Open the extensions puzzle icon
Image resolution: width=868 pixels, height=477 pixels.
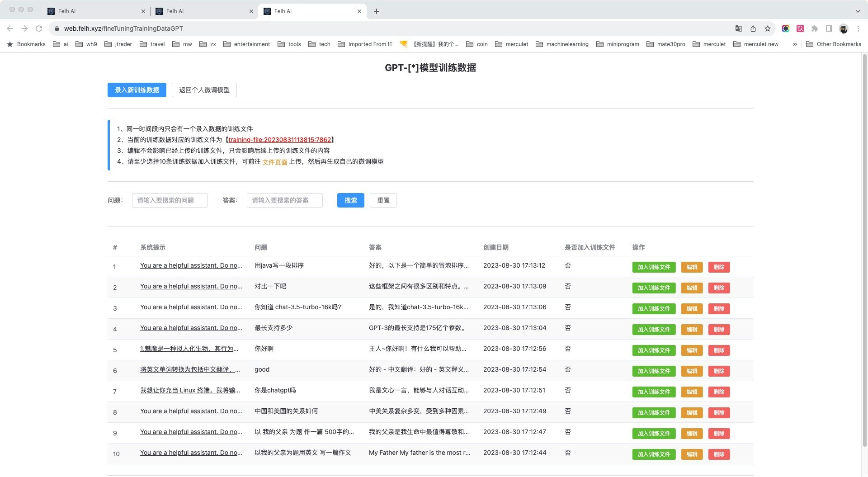pyautogui.click(x=815, y=28)
